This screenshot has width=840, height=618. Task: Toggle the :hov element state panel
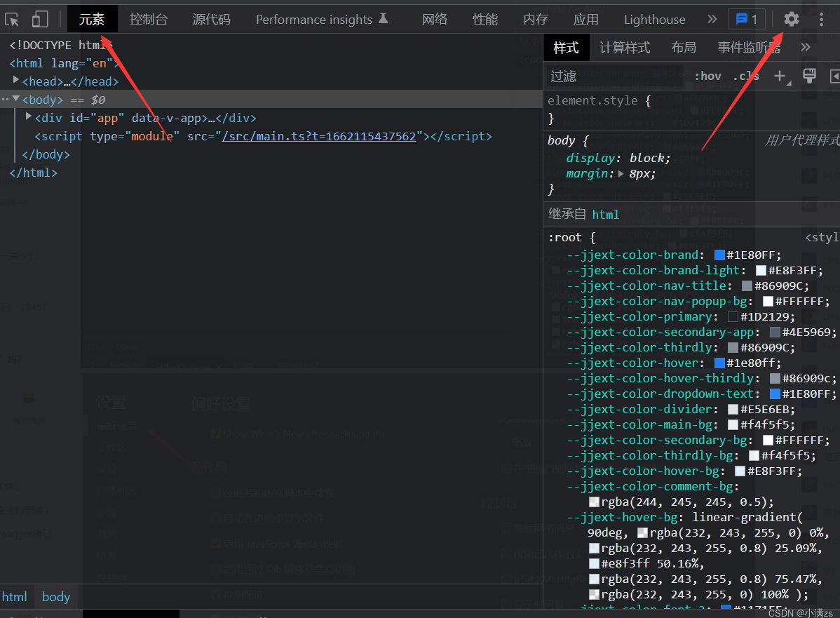tap(707, 76)
